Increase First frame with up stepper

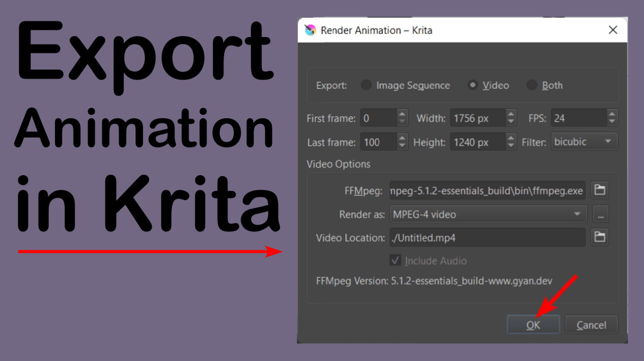point(402,114)
